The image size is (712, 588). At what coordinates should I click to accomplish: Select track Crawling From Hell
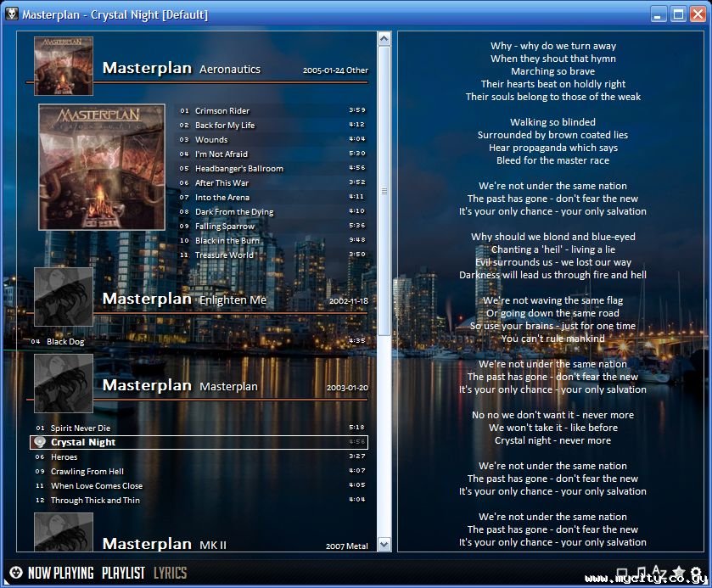[x=199, y=471]
